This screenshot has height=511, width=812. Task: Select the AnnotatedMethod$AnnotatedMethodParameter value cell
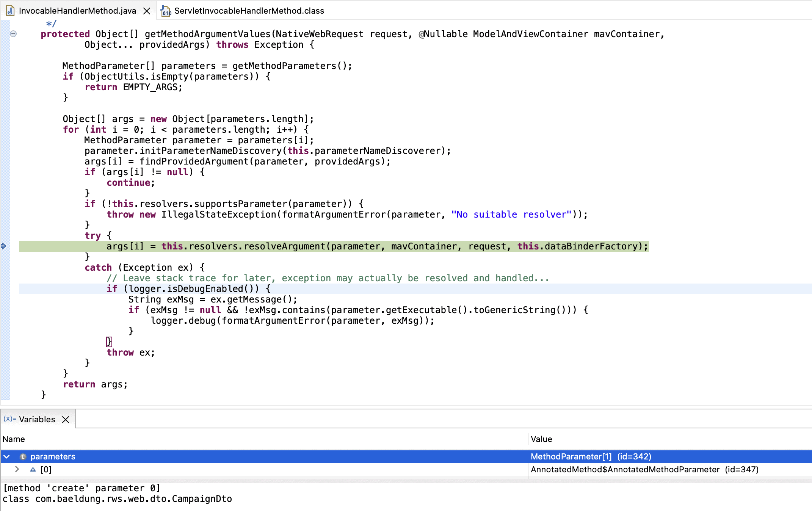click(x=644, y=469)
